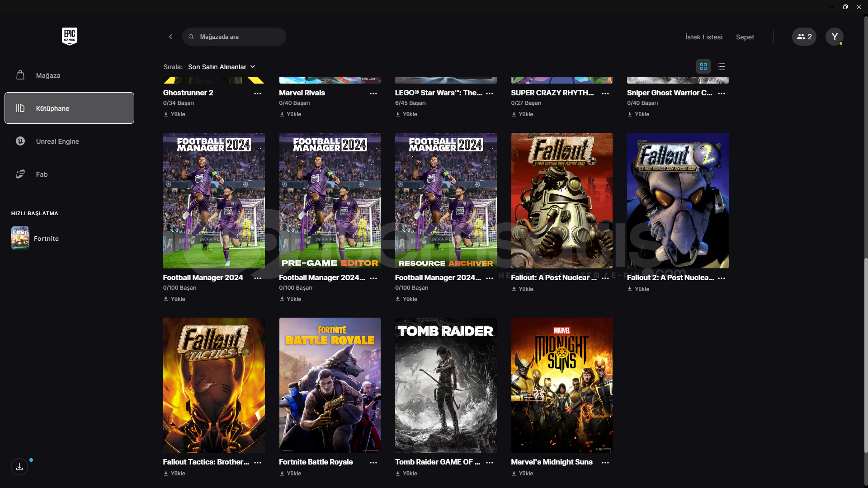
Task: Open the Y profile avatar menu
Action: [835, 37]
